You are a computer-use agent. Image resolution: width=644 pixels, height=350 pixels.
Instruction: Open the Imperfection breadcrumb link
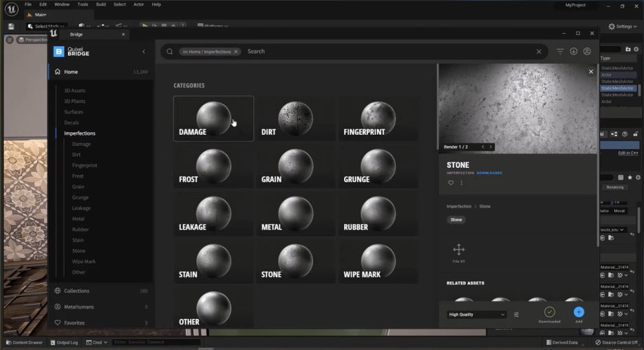pyautogui.click(x=459, y=206)
